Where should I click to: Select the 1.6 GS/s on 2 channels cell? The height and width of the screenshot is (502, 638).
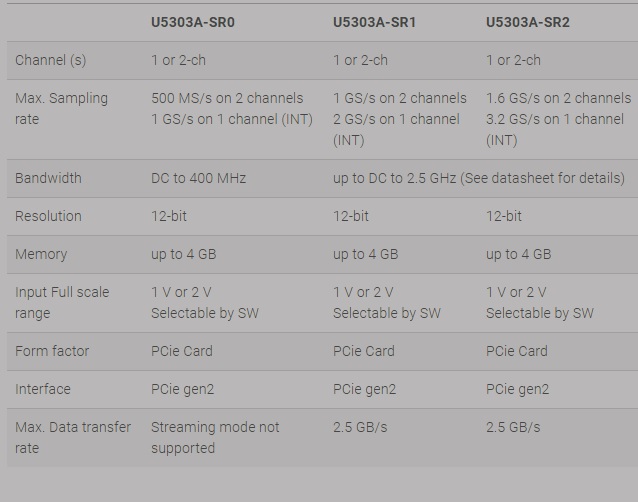558,98
